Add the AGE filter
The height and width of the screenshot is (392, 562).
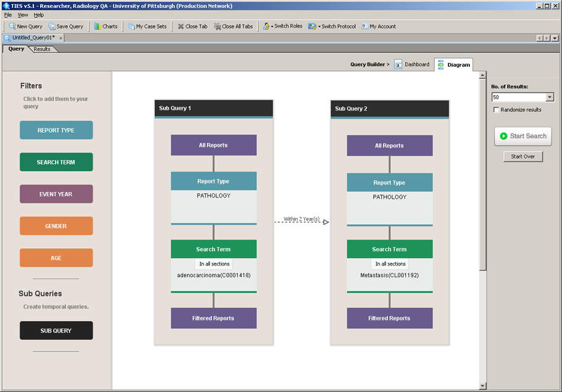pyautogui.click(x=56, y=257)
